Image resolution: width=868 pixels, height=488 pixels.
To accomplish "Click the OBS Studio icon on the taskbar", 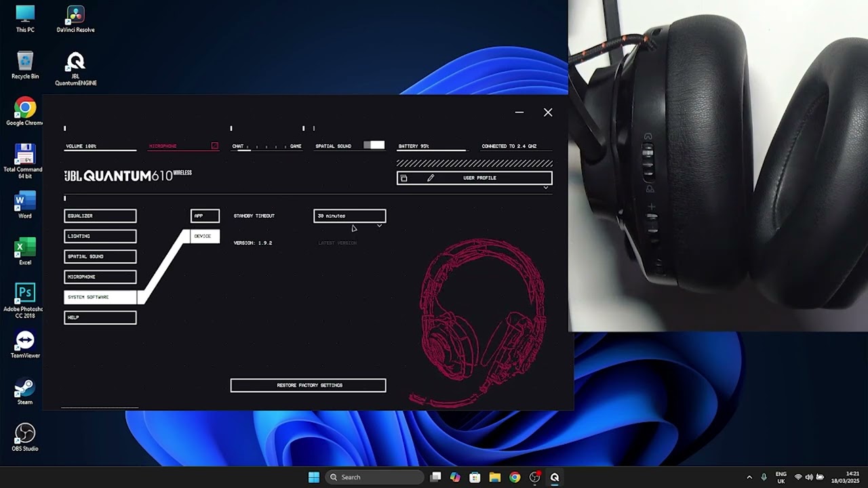I will pyautogui.click(x=534, y=477).
